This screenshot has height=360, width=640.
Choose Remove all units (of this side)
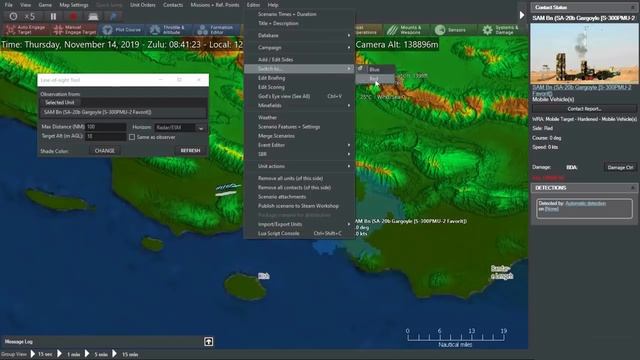(299, 178)
